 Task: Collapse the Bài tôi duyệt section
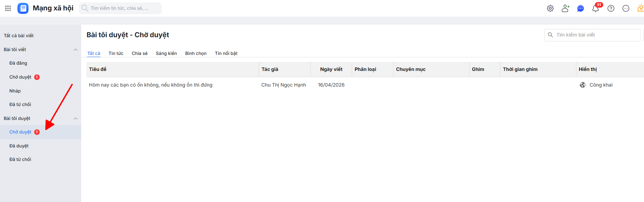pos(76,119)
